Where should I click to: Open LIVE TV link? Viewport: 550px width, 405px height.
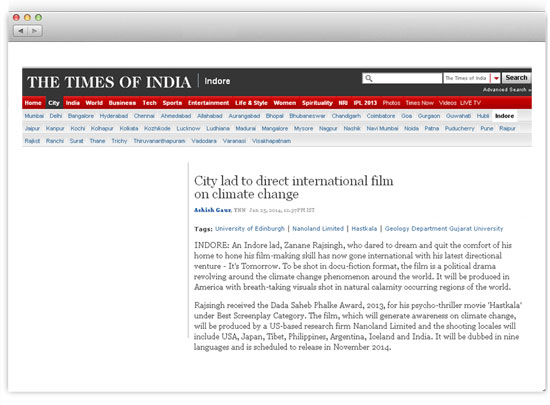470,103
